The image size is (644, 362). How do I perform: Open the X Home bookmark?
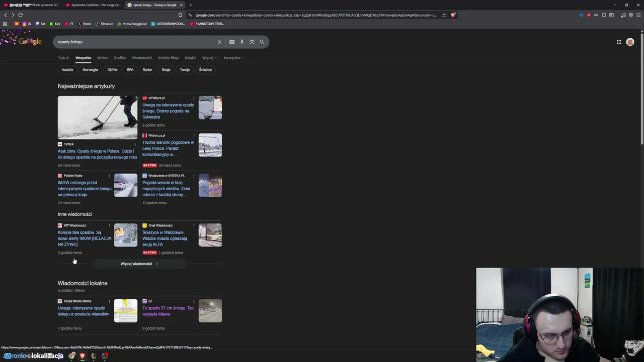point(85,24)
